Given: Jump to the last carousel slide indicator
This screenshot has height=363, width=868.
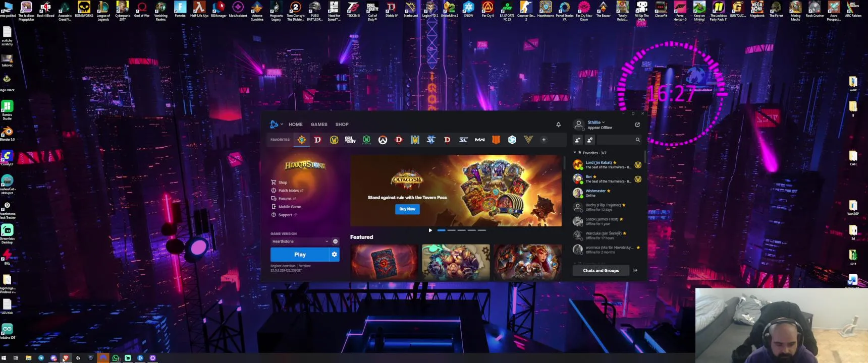Looking at the screenshot, I should coord(482,230).
